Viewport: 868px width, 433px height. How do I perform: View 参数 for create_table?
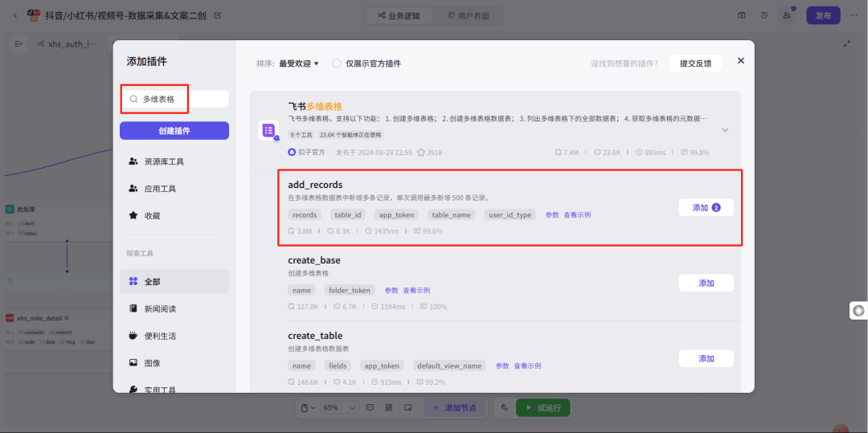502,366
